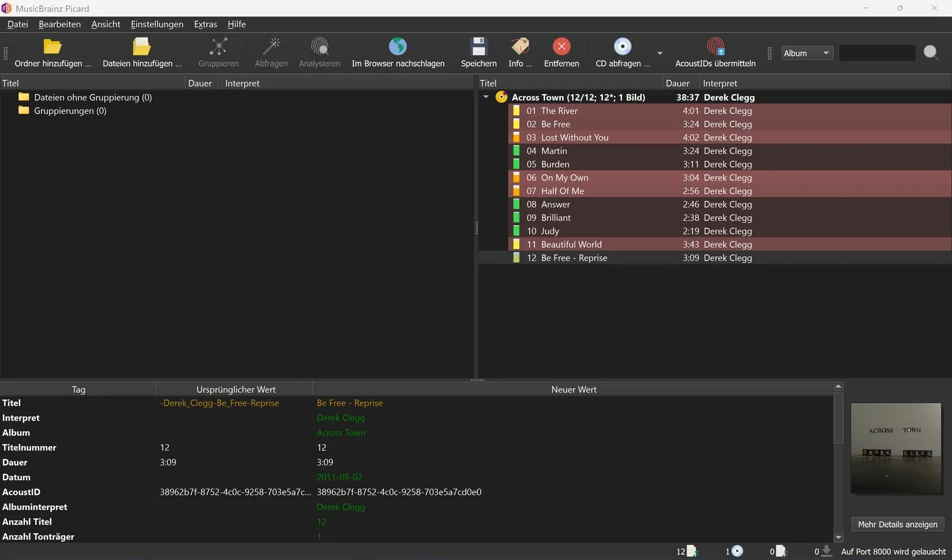The width and height of the screenshot is (952, 560).
Task: Select track 11 Beautiful World
Action: 729,244
